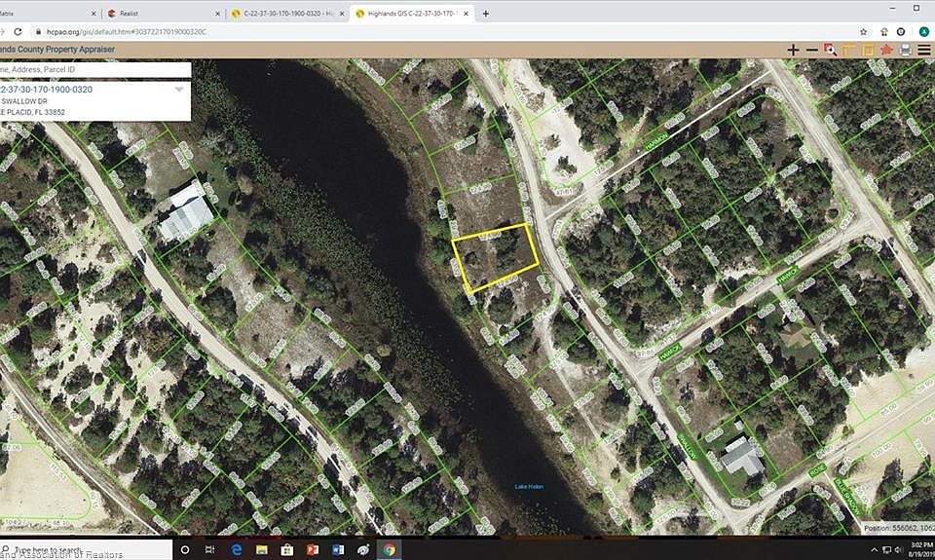The height and width of the screenshot is (560, 935).
Task: Zoom in the map with plus icon
Action: tap(793, 50)
